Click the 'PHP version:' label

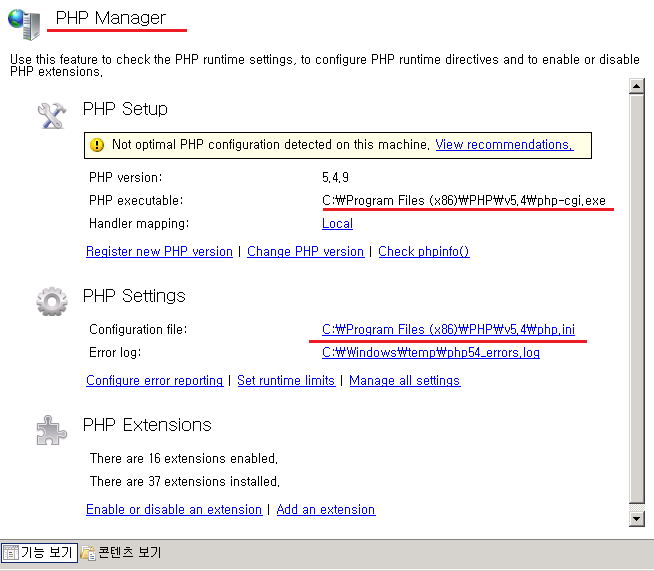pos(126,178)
